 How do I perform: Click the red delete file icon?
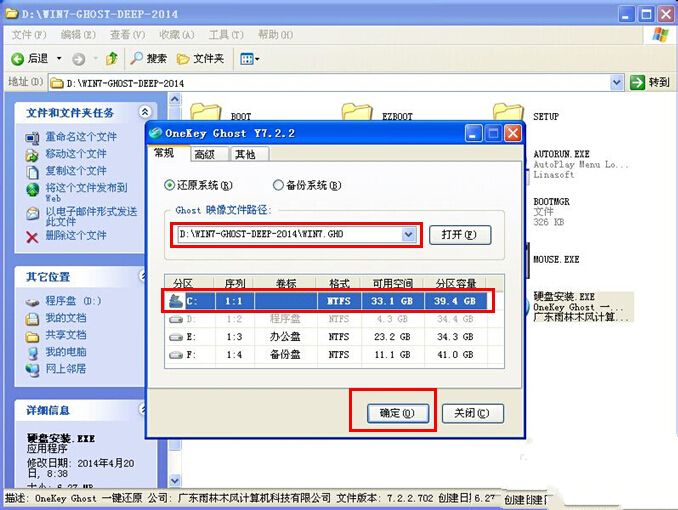[x=32, y=236]
